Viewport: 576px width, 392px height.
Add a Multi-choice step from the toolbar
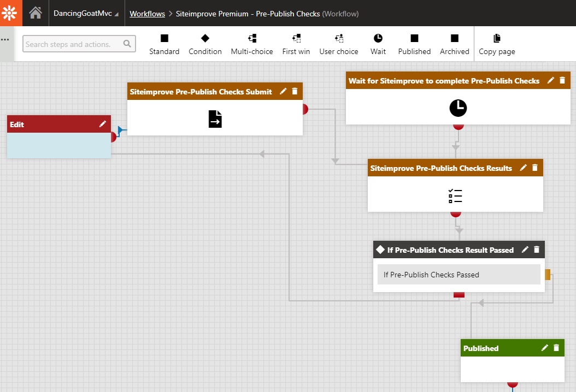252,44
